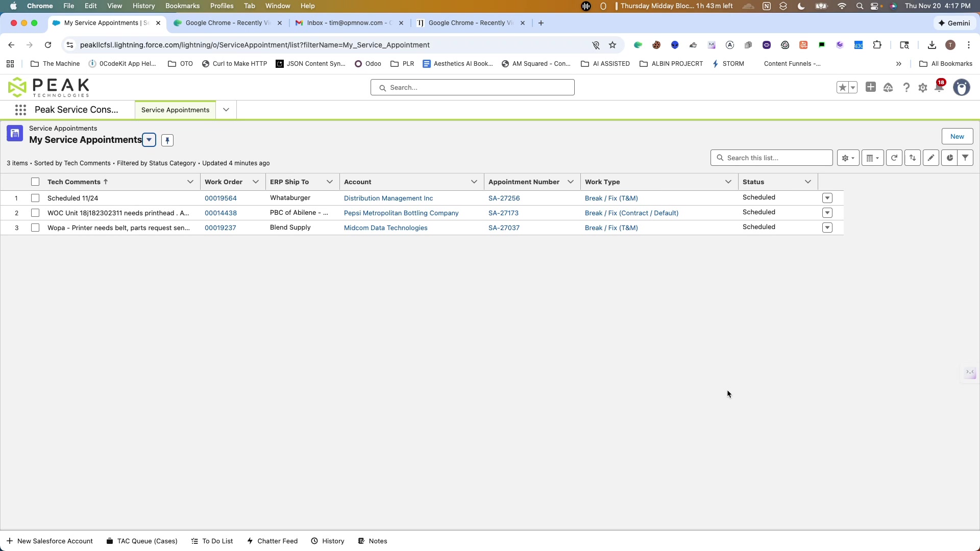Open the display-as table view selector
The height and width of the screenshot is (551, 980).
tap(873, 158)
